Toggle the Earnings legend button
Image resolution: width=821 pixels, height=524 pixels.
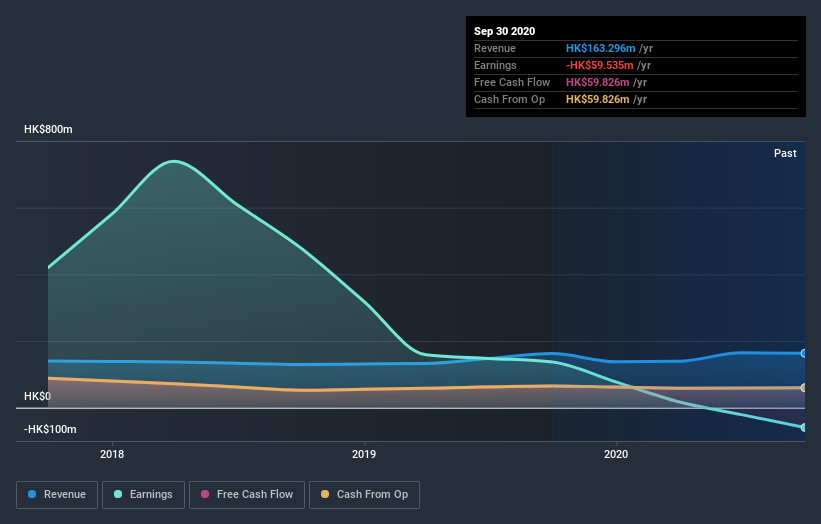pos(143,495)
